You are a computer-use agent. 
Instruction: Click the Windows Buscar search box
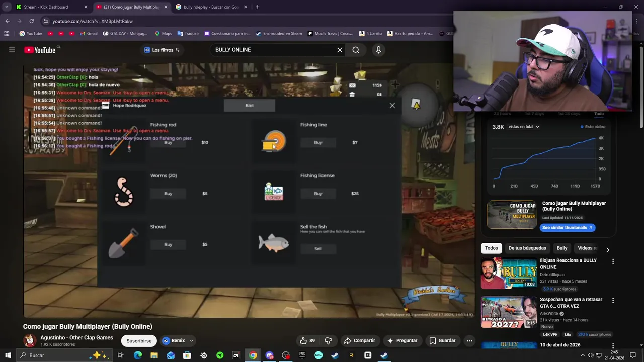click(x=64, y=355)
